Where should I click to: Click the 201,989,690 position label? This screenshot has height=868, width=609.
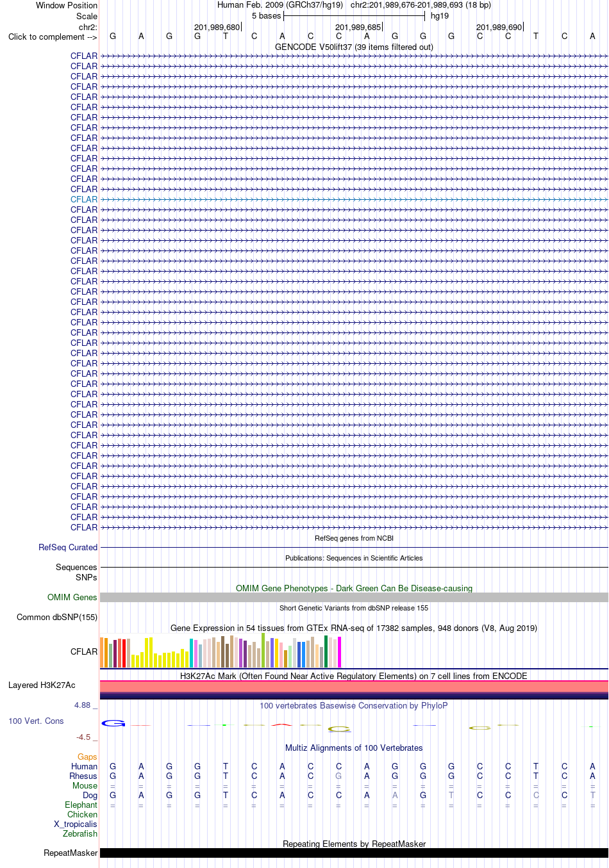pos(499,27)
